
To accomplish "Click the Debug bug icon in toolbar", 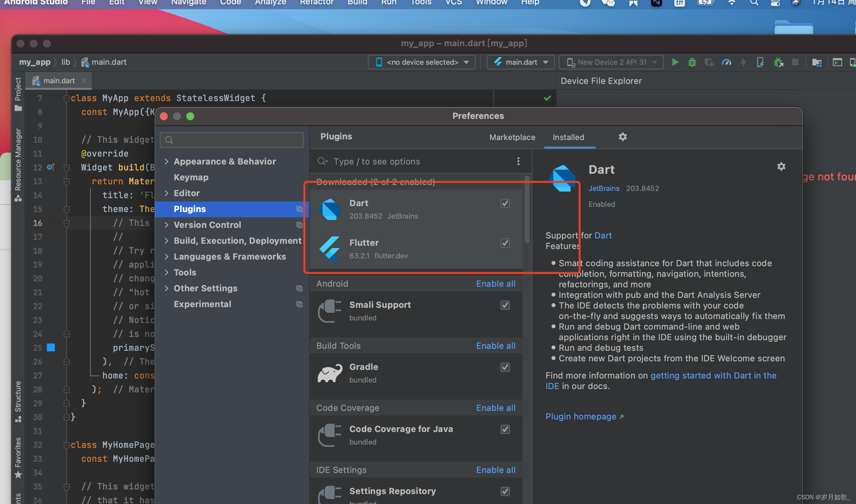I will click(x=692, y=62).
